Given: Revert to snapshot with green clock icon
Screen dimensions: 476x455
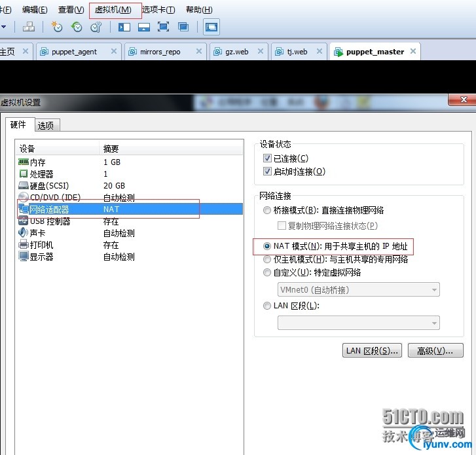Looking at the screenshot, I should [x=77, y=27].
